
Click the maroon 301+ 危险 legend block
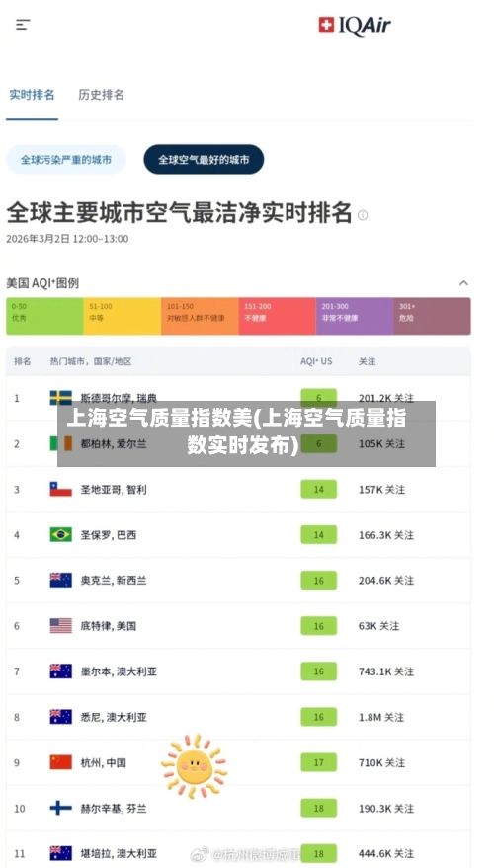click(433, 316)
